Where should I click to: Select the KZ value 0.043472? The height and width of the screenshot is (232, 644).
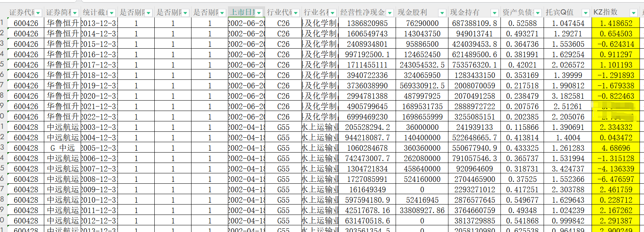coord(616,137)
